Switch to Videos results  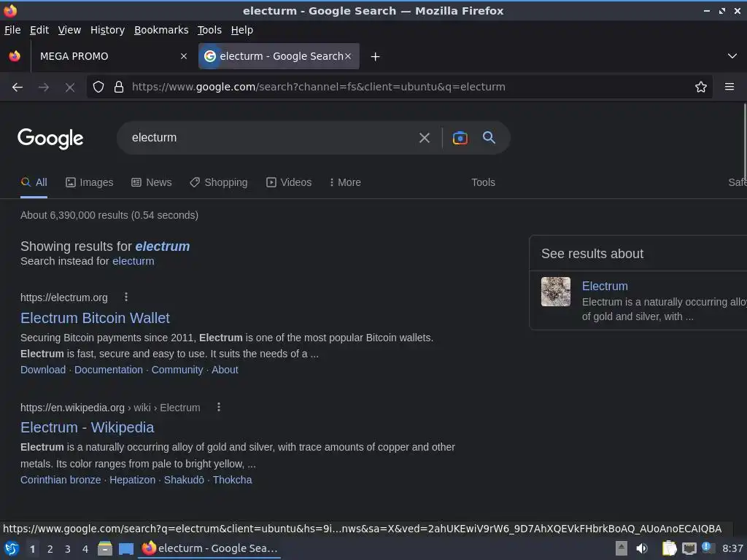click(289, 182)
